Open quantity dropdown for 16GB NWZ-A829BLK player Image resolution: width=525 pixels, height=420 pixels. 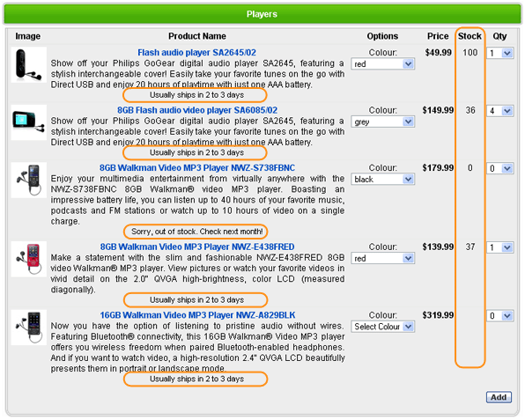(499, 315)
